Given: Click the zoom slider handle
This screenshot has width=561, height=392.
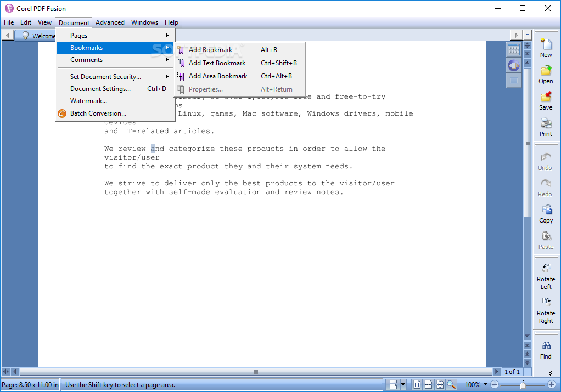Looking at the screenshot, I should tap(523, 385).
